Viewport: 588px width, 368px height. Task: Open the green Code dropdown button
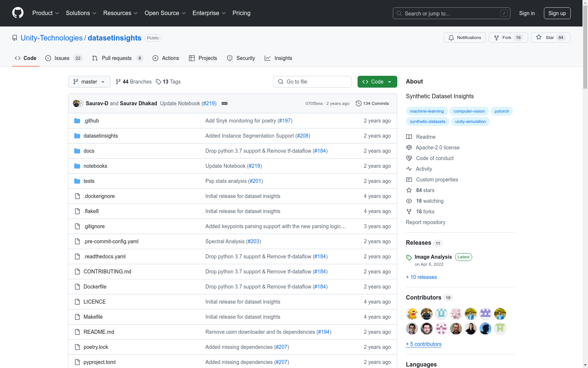click(x=377, y=82)
